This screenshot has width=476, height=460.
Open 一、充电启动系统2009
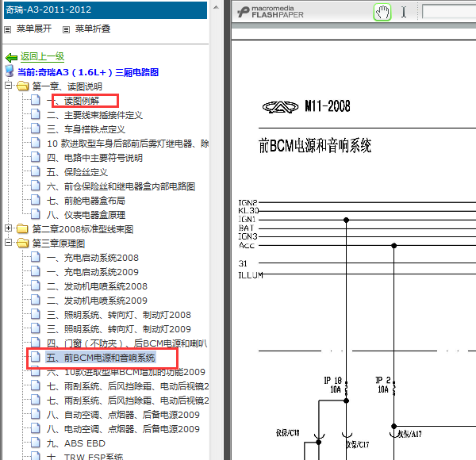[x=93, y=272]
